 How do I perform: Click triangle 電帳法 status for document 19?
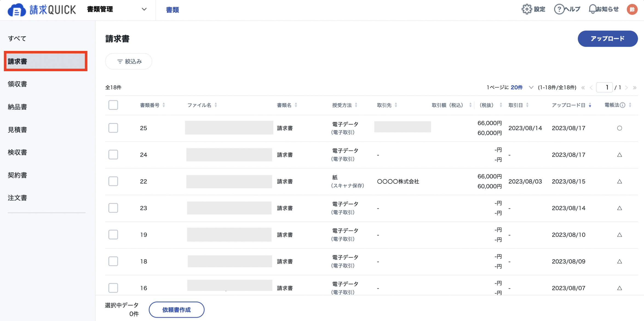(x=620, y=235)
